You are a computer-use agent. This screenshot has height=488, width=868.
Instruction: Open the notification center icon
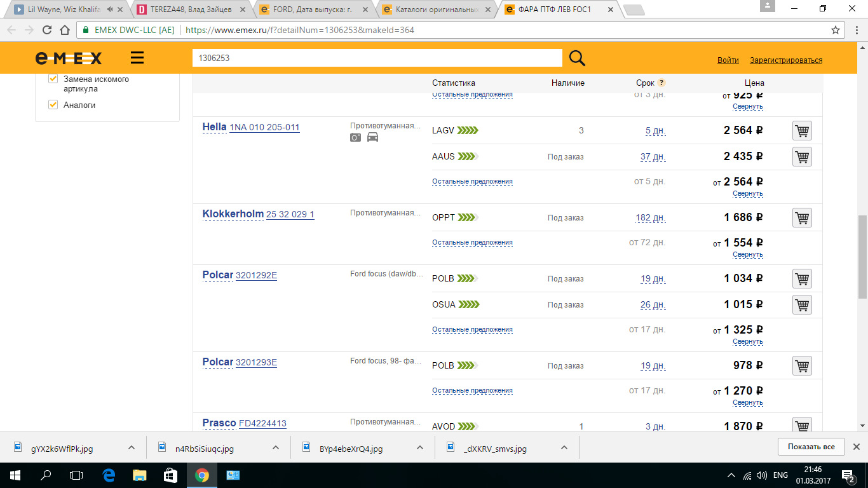[848, 475]
